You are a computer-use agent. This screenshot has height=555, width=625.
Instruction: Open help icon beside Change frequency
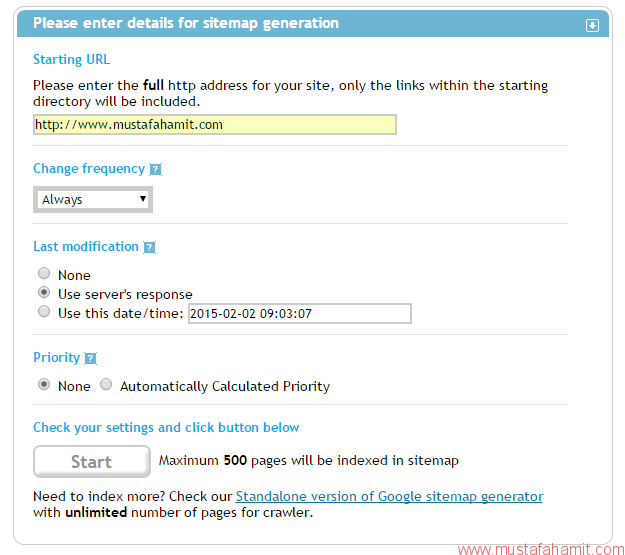[x=155, y=169]
